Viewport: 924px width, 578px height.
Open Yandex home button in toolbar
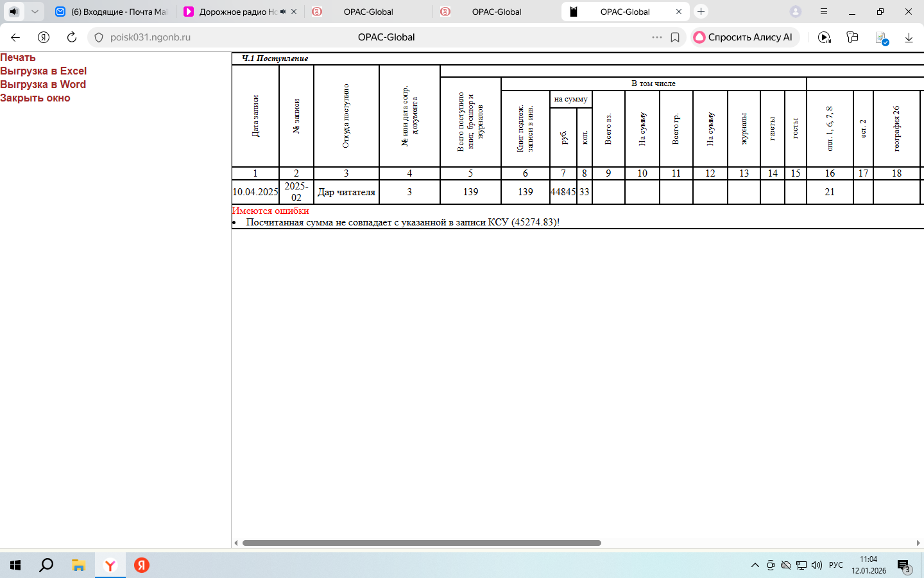44,37
